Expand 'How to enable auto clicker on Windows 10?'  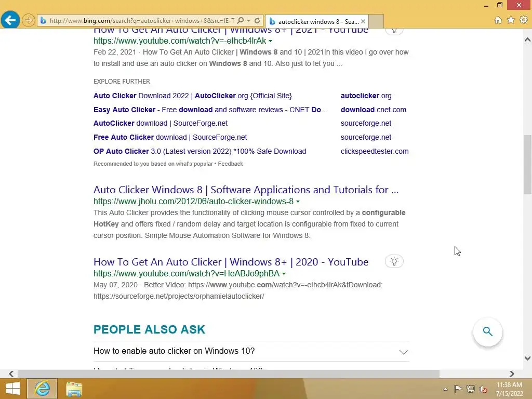coord(251,351)
